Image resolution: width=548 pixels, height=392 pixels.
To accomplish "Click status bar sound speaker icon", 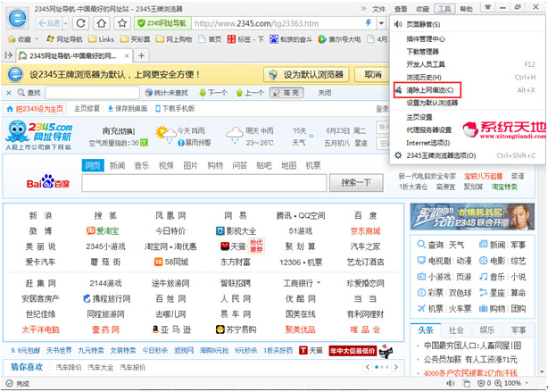I will click(451, 383).
